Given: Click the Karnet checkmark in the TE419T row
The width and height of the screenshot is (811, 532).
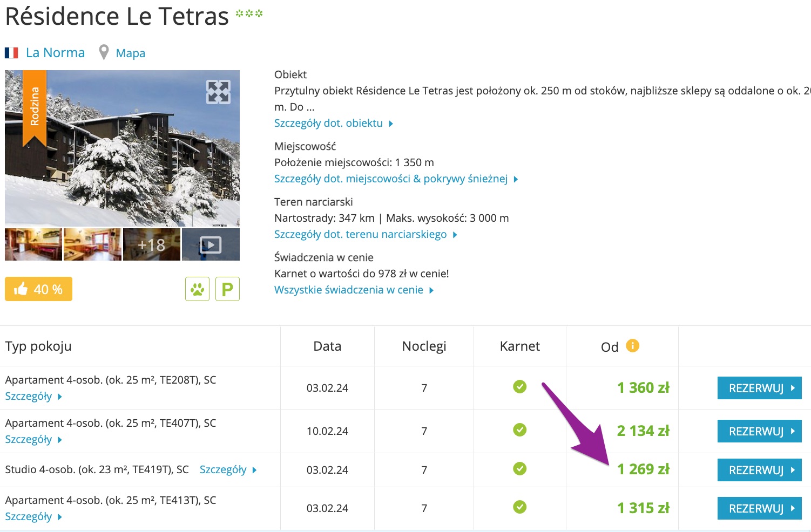Looking at the screenshot, I should (x=519, y=469).
